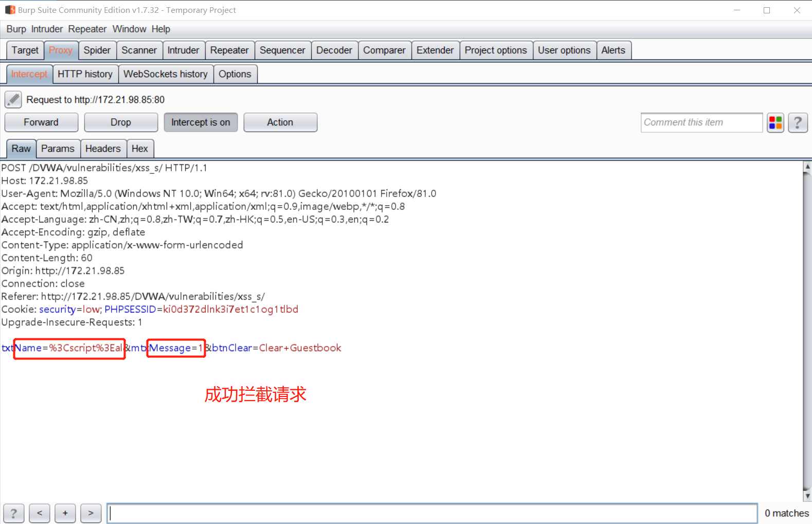Go to previous search match button
The height and width of the screenshot is (524, 812).
(40, 513)
